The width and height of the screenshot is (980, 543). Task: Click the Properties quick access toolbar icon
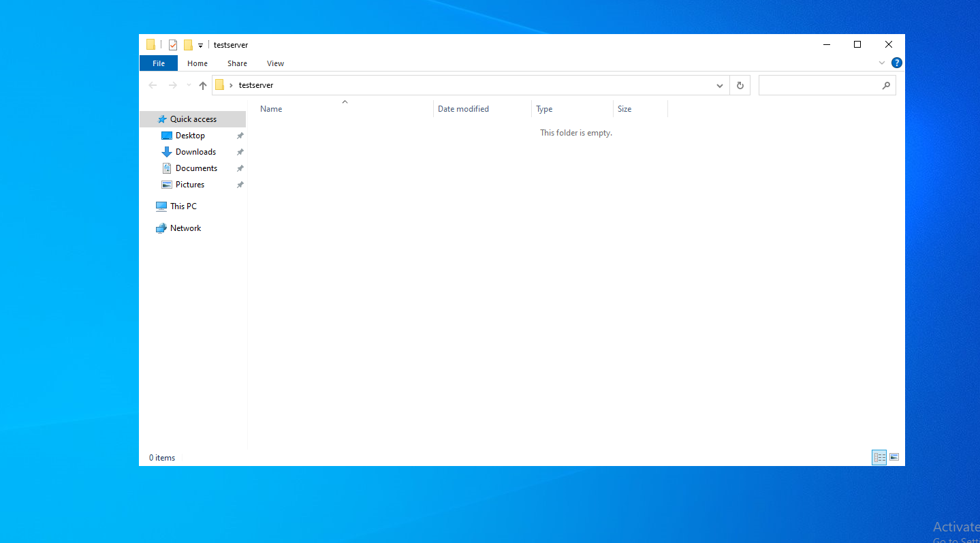173,45
